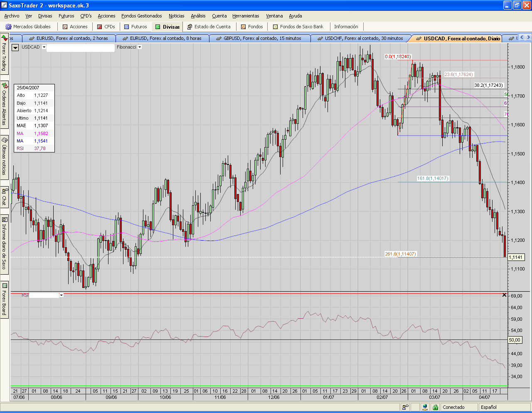Click the Fondos toolbar icon
Image resolution: width=532 pixels, height=413 pixels.
pos(244,27)
